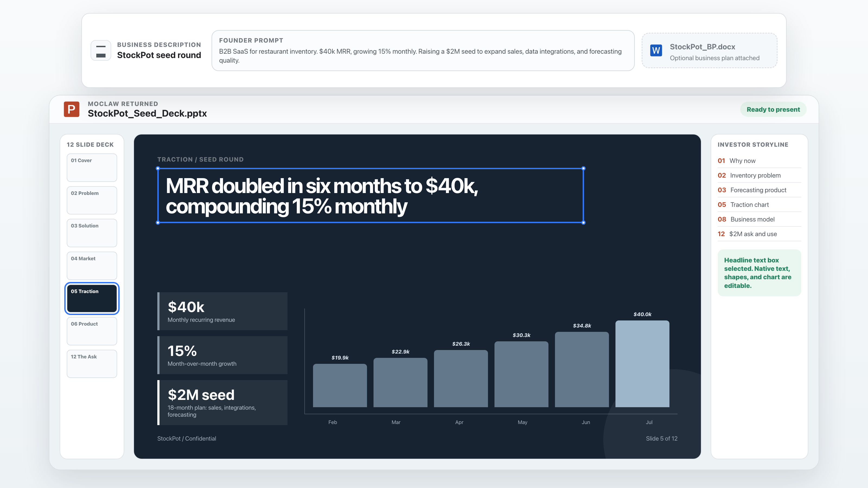Image resolution: width=868 pixels, height=488 pixels.
Task: Click the $22.9k data label
Action: [x=400, y=352]
